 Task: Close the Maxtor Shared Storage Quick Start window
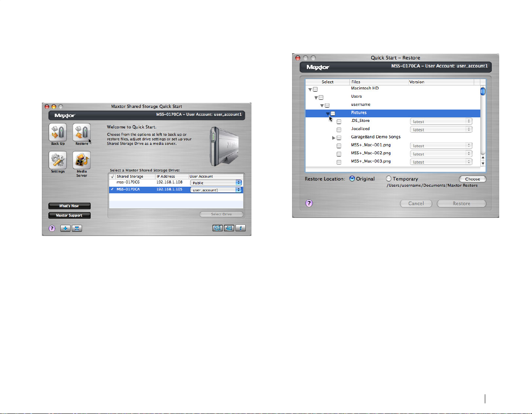pyautogui.click(x=47, y=107)
